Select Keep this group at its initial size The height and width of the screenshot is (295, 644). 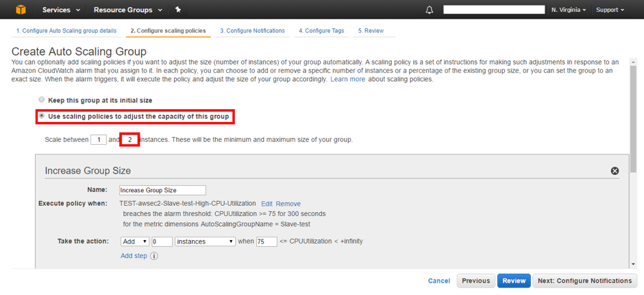(42, 99)
